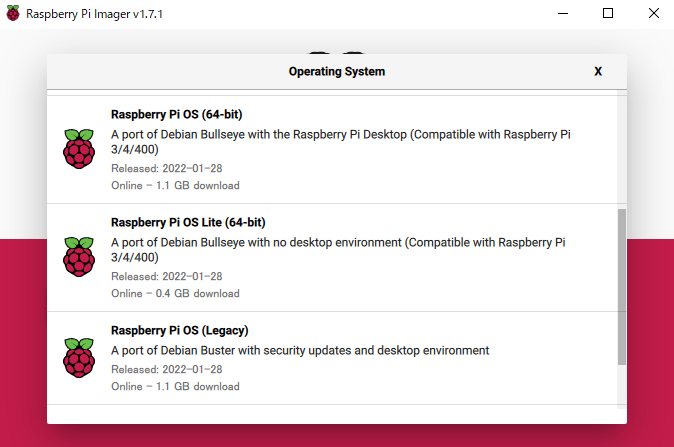Viewport: 674px width, 447px height.
Task: Click the Debian Buster security updates description
Action: pos(300,350)
